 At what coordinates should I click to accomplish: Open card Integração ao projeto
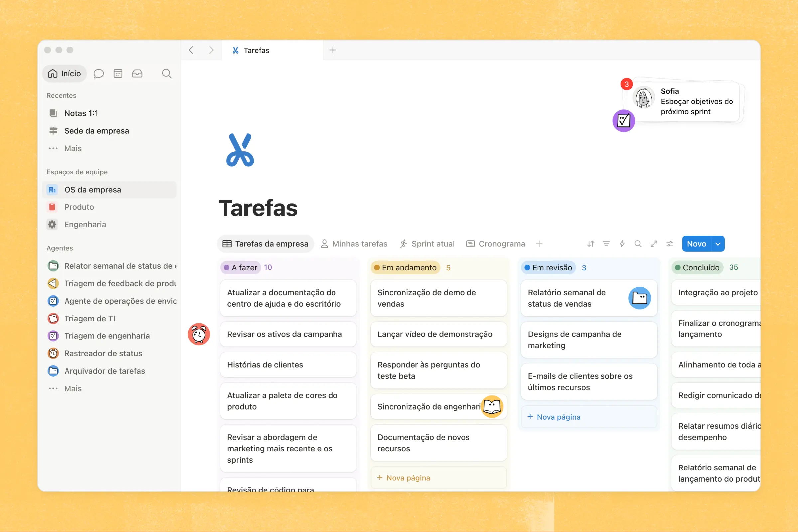coord(716,293)
